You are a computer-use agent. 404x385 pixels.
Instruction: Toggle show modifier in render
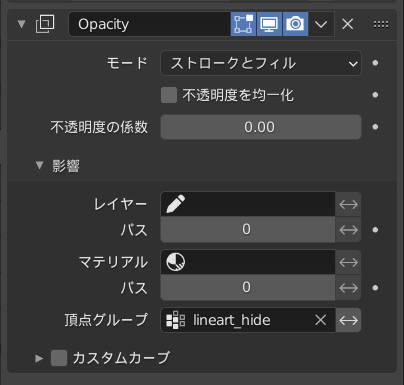coord(295,24)
